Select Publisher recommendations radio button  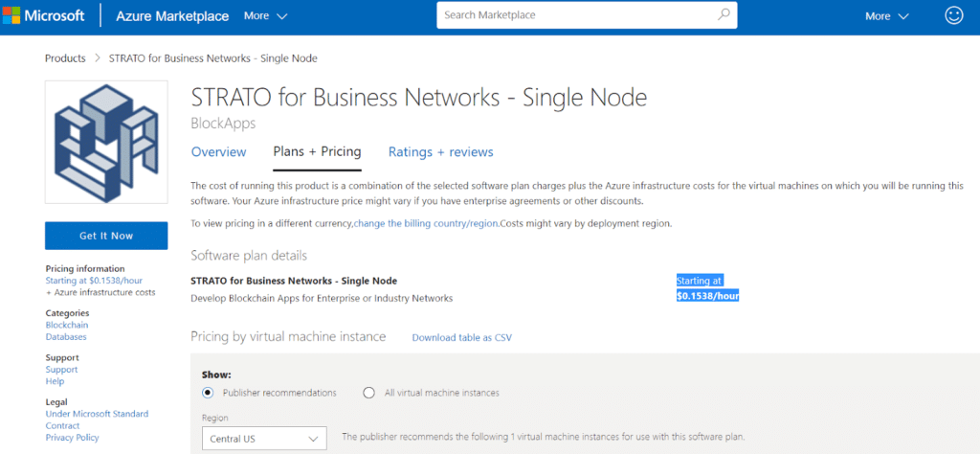click(208, 393)
